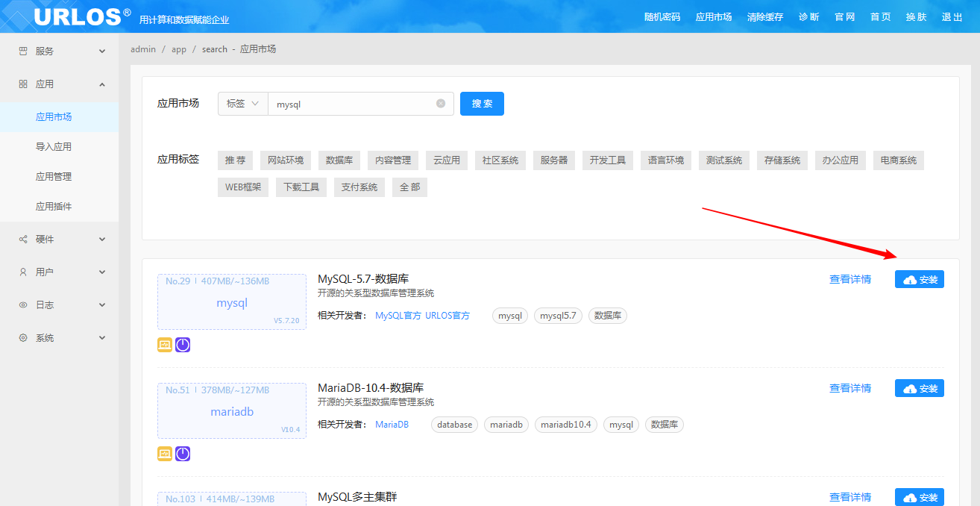Click the yellow monitor icon under the MariaDB card
Screen dimensions: 980x506
(165, 454)
